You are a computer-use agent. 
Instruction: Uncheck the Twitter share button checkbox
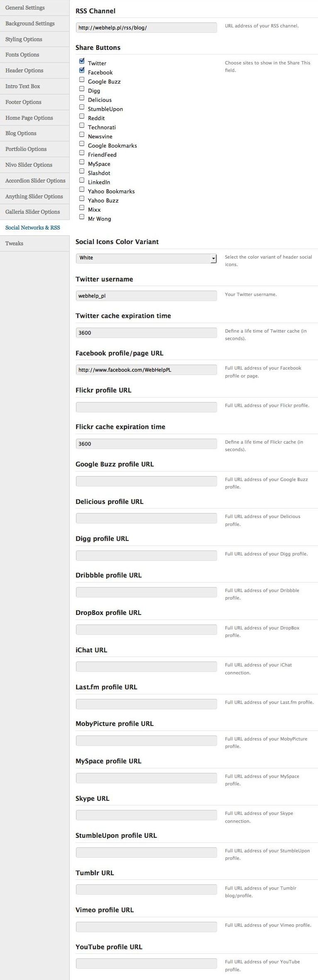[x=82, y=61]
